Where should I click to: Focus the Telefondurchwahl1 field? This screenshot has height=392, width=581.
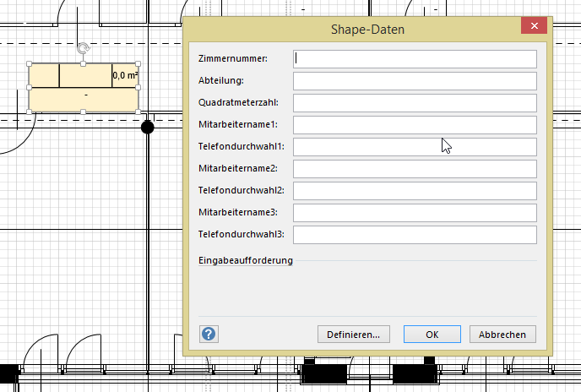415,147
